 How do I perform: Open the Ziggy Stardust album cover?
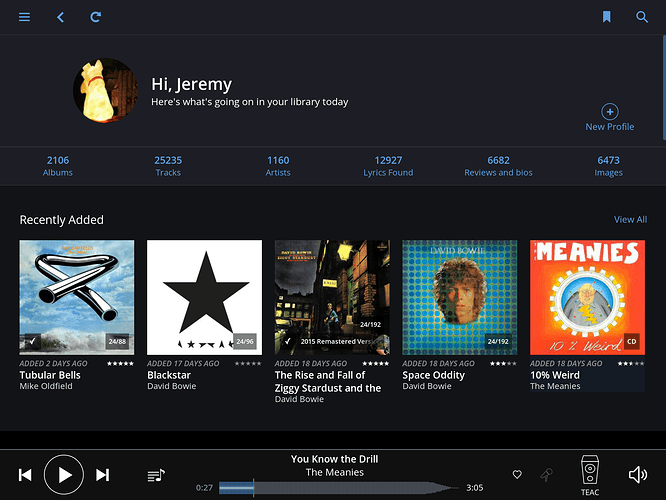coord(332,297)
